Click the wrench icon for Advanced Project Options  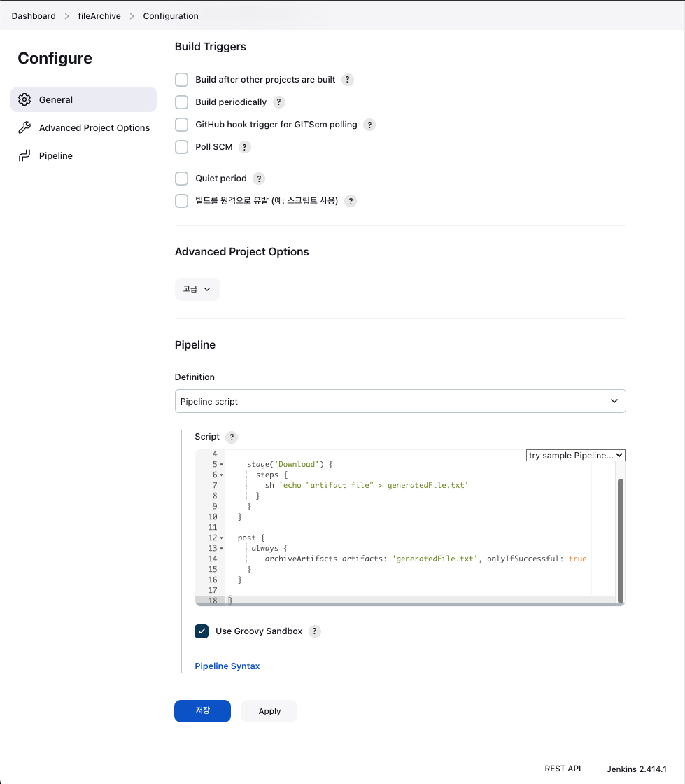point(24,127)
